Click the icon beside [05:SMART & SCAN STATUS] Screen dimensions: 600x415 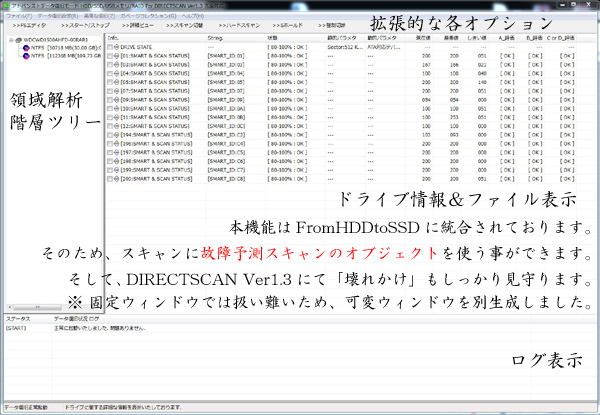(x=116, y=82)
